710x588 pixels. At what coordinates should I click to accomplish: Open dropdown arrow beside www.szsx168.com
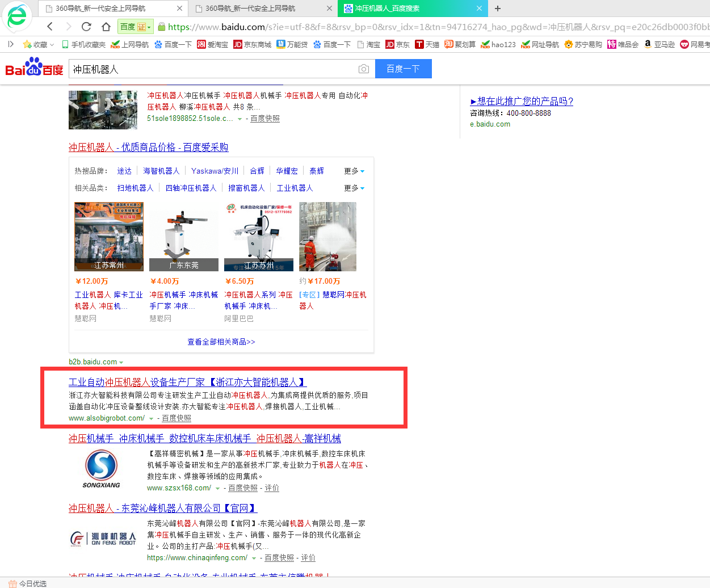click(217, 488)
